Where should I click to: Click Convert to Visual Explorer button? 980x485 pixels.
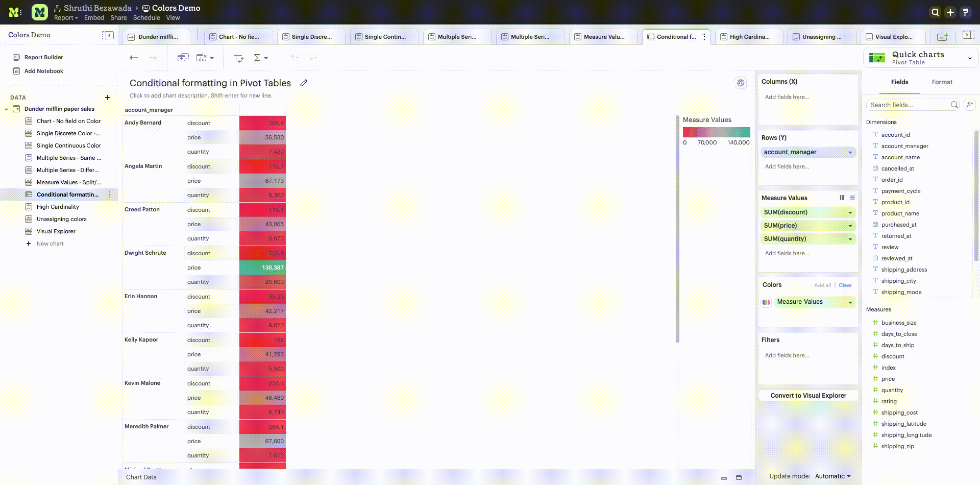[x=808, y=396]
